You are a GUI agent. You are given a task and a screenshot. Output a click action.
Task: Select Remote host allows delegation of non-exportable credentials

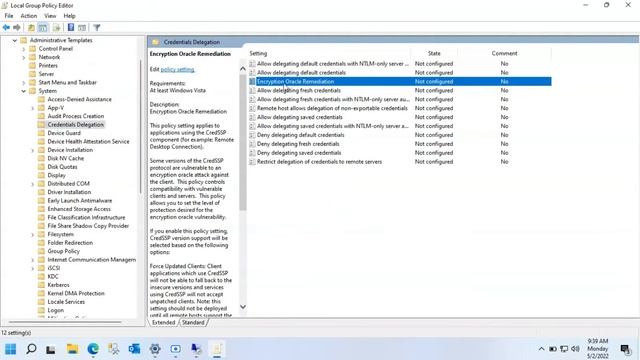332,108
